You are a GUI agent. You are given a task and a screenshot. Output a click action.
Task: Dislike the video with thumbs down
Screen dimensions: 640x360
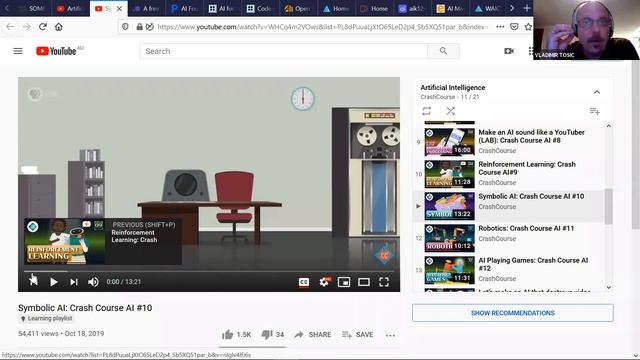click(x=273, y=335)
